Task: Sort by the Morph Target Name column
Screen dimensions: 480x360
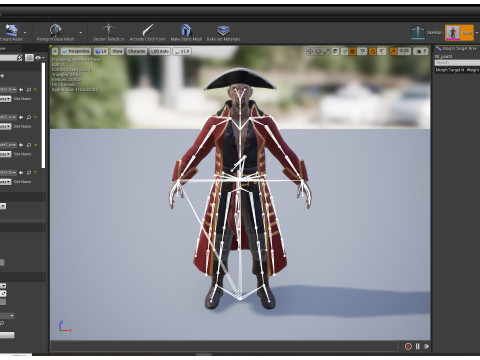Action: point(450,70)
